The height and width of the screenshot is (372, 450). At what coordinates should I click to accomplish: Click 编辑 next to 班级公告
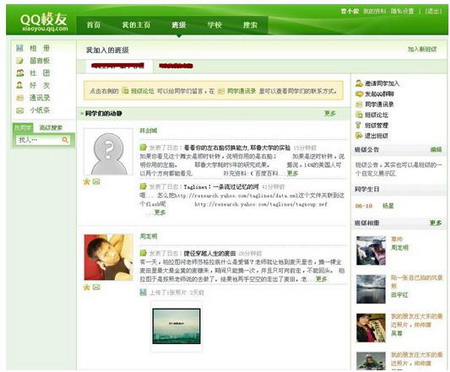click(436, 149)
